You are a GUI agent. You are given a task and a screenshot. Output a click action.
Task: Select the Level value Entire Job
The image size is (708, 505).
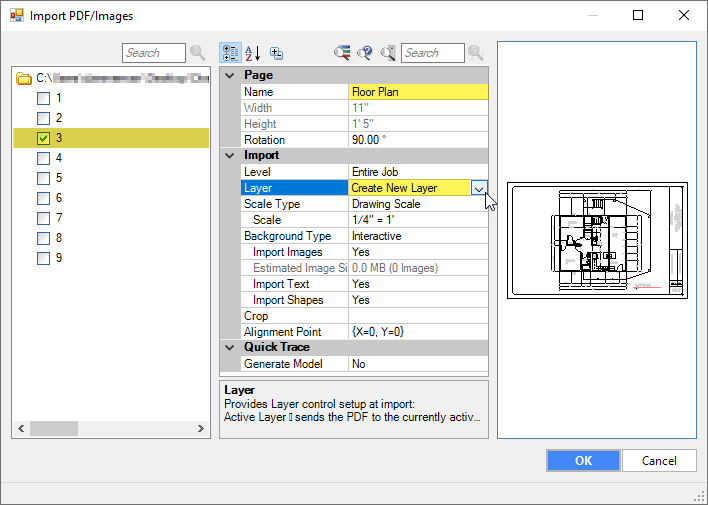[x=418, y=172]
